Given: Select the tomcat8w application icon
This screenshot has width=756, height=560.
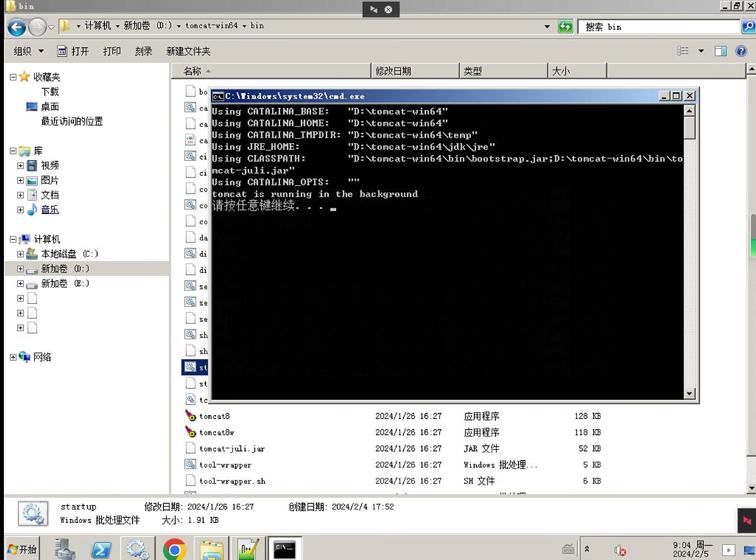Looking at the screenshot, I should pos(191,432).
